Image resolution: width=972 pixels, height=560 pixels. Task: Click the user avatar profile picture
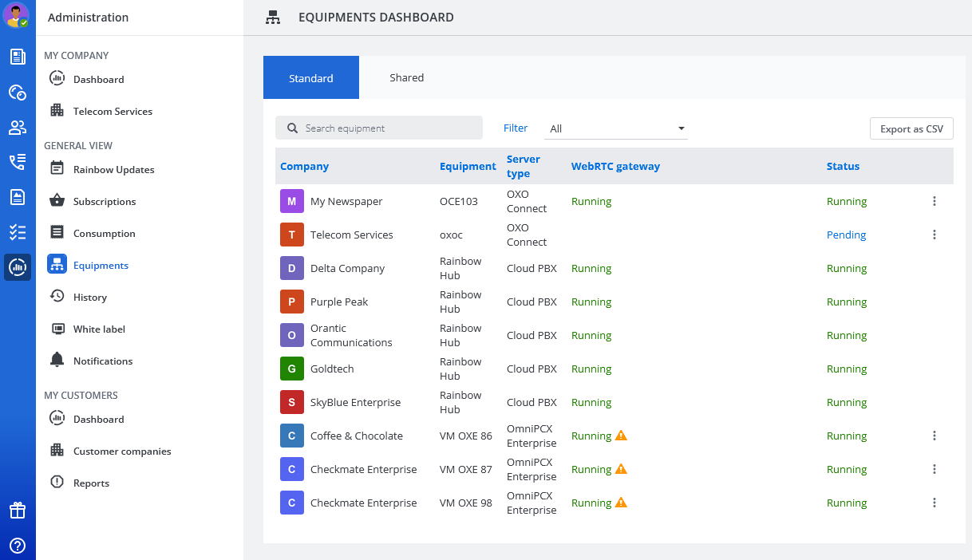[x=17, y=15]
